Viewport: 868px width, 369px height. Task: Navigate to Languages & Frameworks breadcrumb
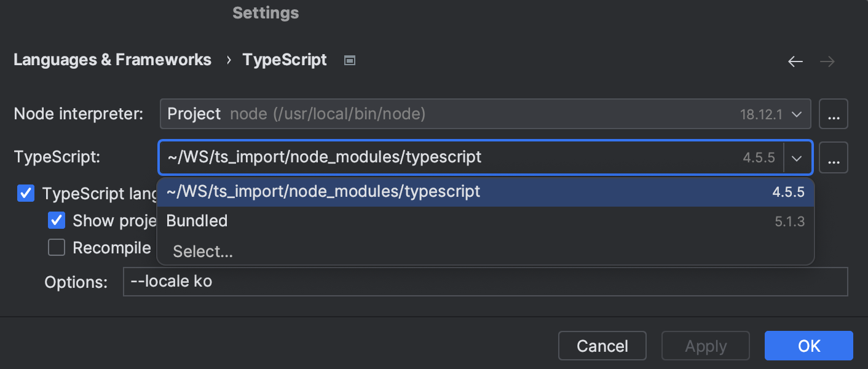pyautogui.click(x=112, y=60)
